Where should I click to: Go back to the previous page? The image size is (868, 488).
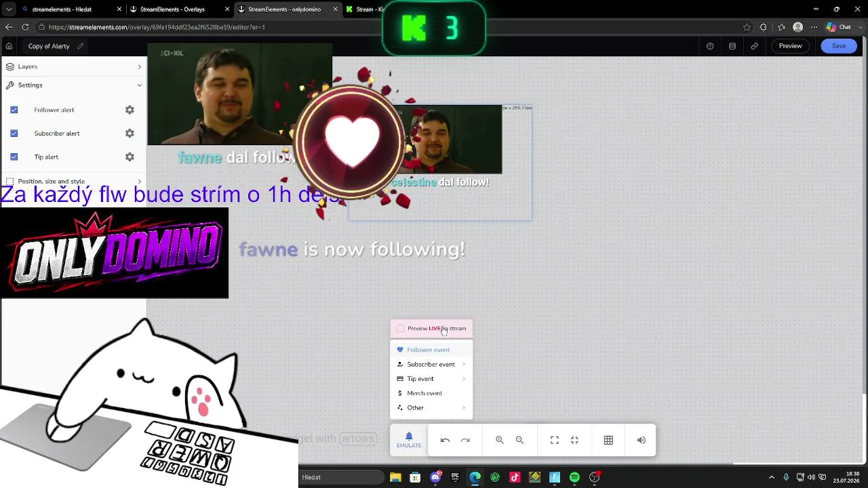9,27
